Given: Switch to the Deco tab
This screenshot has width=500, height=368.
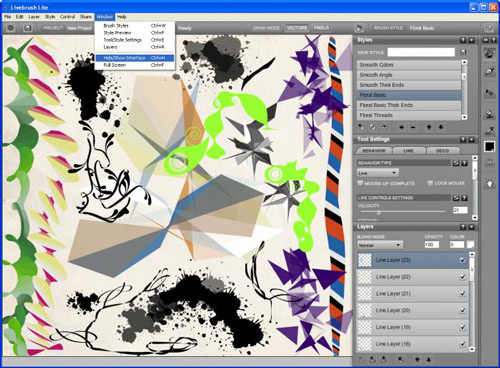Looking at the screenshot, I should (x=442, y=151).
